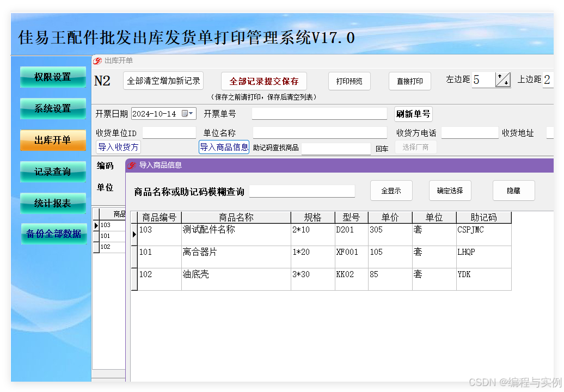Click 全部清空增加新记录 button
This screenshot has height=392, width=564.
[x=163, y=81]
